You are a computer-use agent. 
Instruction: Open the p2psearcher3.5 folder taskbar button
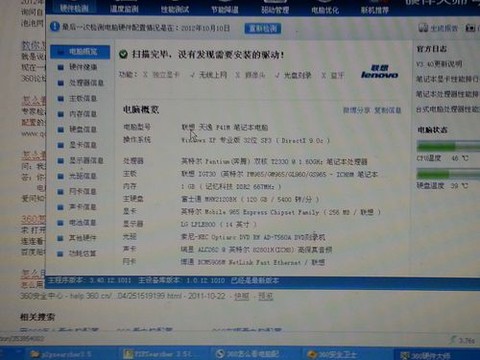[x=71, y=354]
